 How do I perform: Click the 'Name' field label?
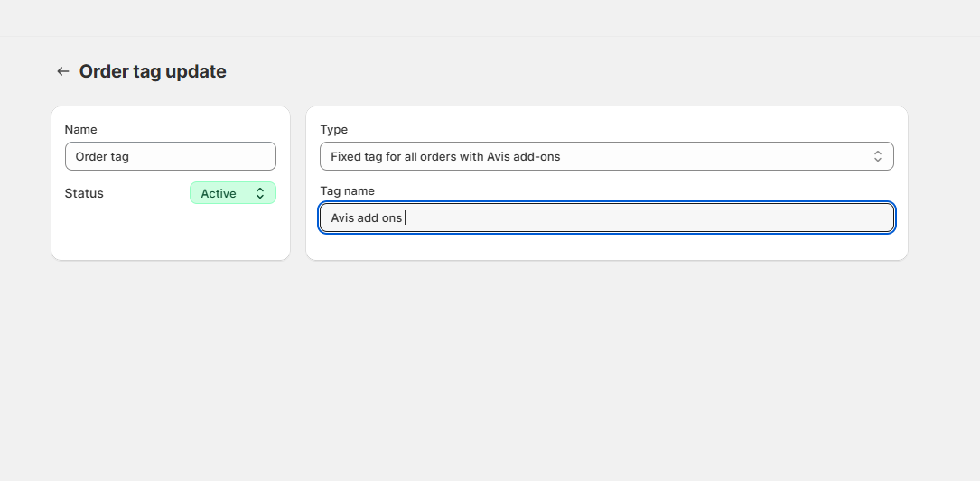pyautogui.click(x=80, y=129)
